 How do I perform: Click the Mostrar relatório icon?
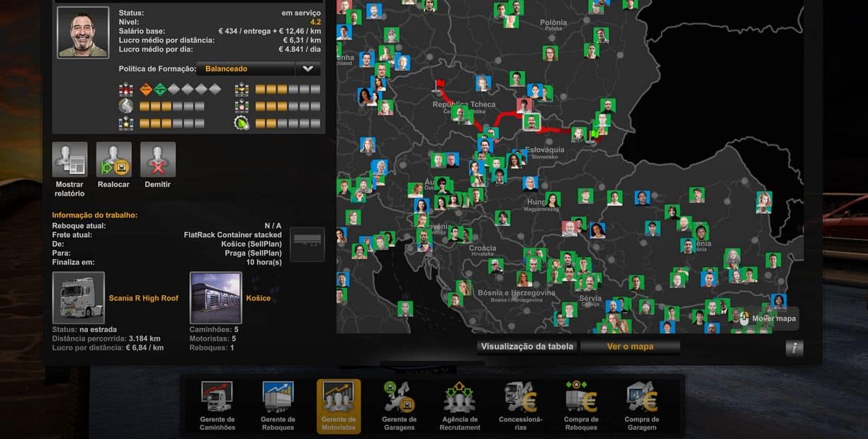click(69, 160)
